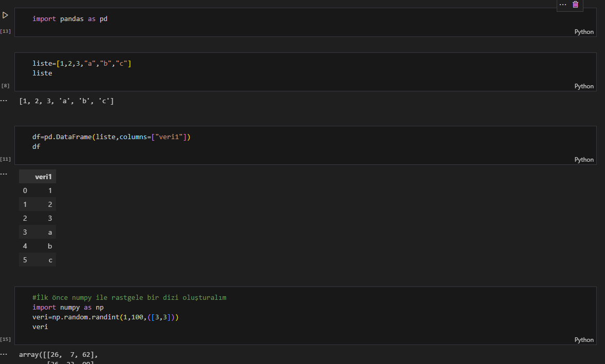The image size is (605, 364).
Task: Click the array output first row
Action: [x=58, y=355]
